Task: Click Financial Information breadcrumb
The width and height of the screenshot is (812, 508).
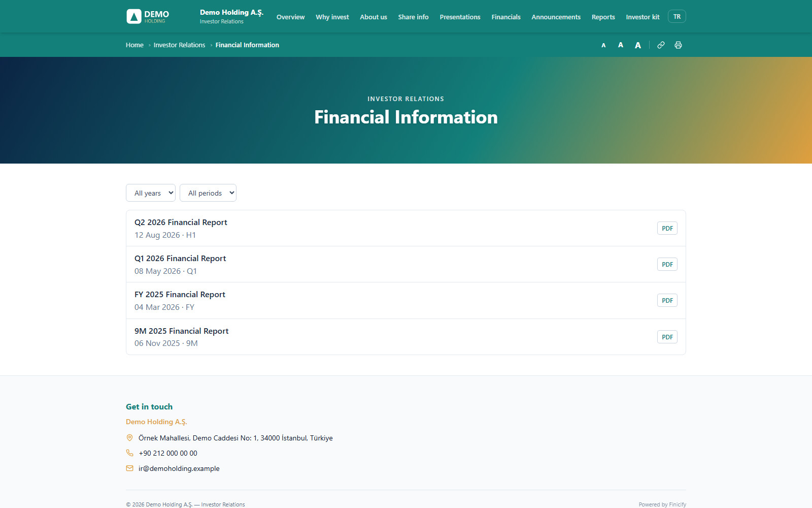Action: tap(247, 45)
